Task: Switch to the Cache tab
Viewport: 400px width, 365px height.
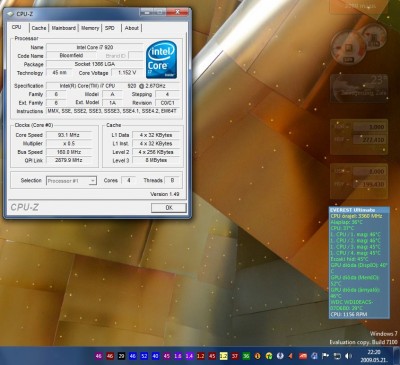Action: pos(39,28)
